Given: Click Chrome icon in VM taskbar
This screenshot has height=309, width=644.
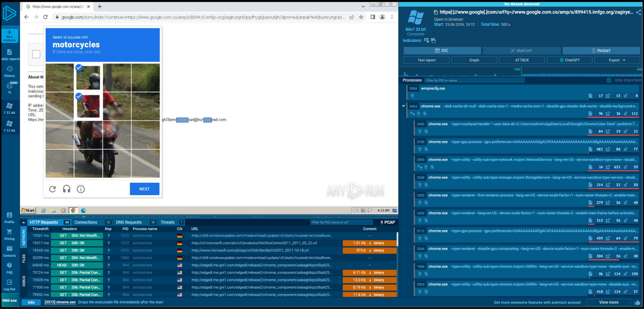Looking at the screenshot, I should tap(73, 210).
